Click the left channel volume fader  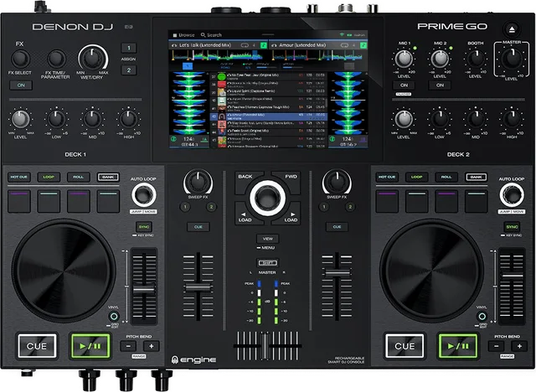coord(198,286)
